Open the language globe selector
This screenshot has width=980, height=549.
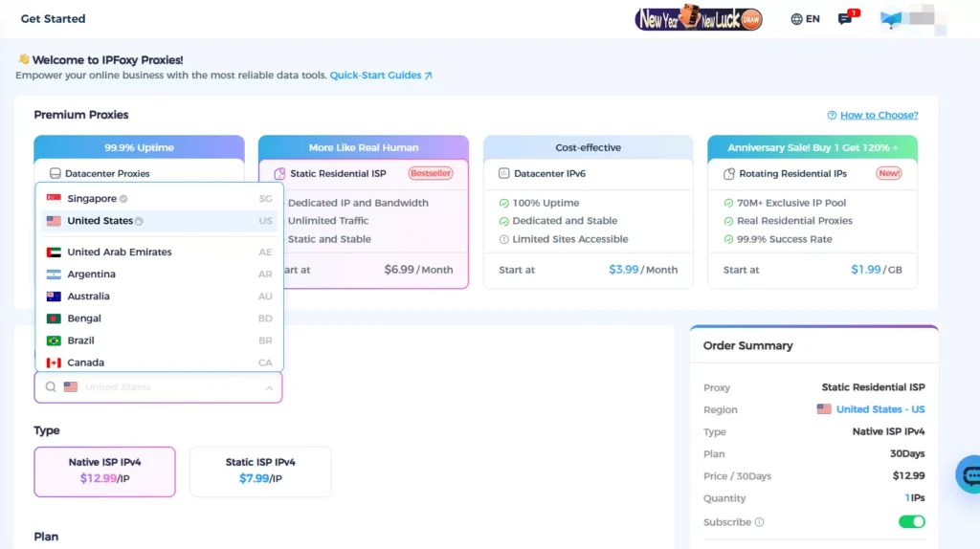point(797,19)
